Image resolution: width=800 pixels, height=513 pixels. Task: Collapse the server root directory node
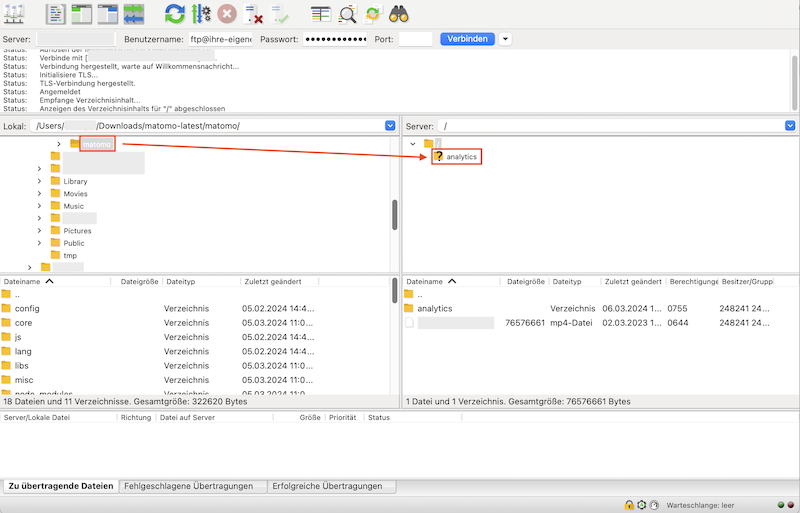[x=413, y=144]
